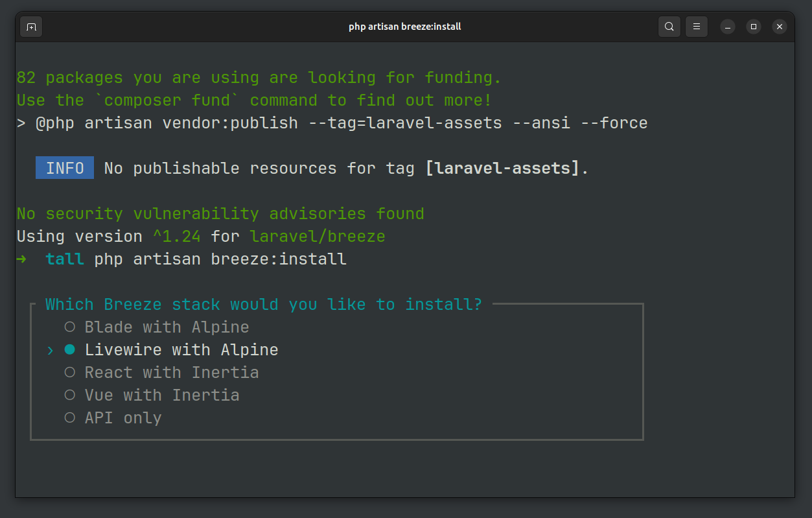
Task: Click the INFO badge label
Action: click(x=65, y=168)
